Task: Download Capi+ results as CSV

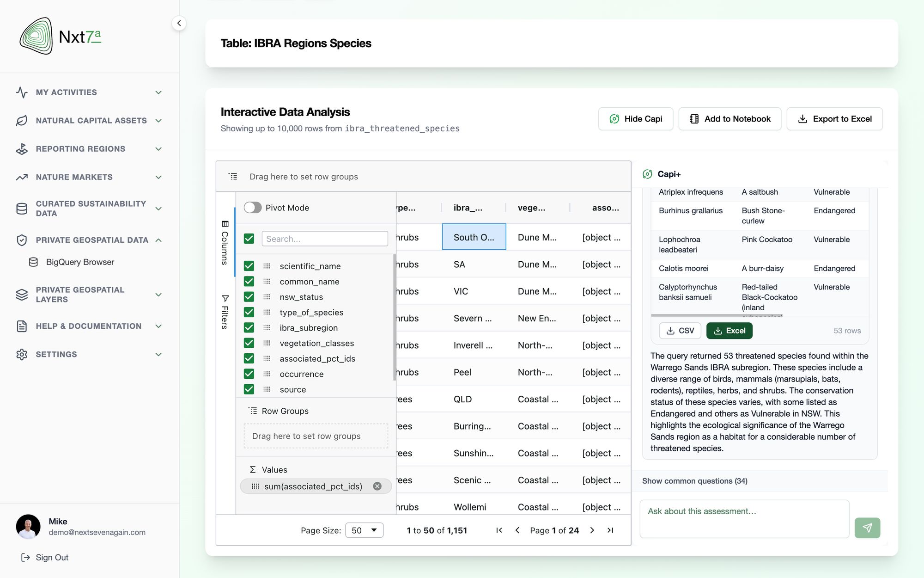Action: [680, 331]
